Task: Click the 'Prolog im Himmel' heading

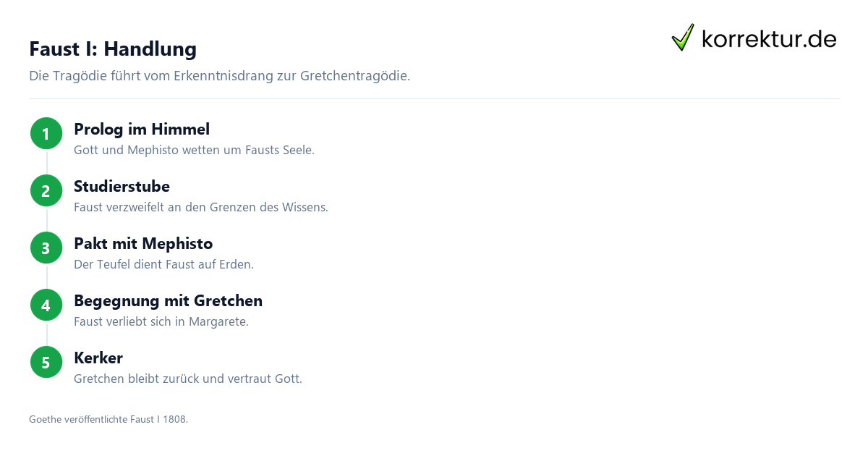Action: 142,130
